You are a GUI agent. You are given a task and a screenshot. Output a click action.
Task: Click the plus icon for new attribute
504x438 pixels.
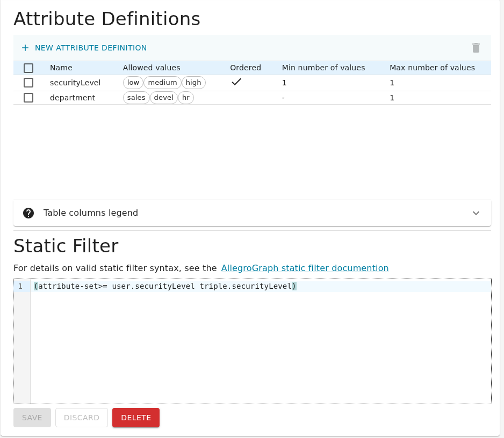point(25,48)
